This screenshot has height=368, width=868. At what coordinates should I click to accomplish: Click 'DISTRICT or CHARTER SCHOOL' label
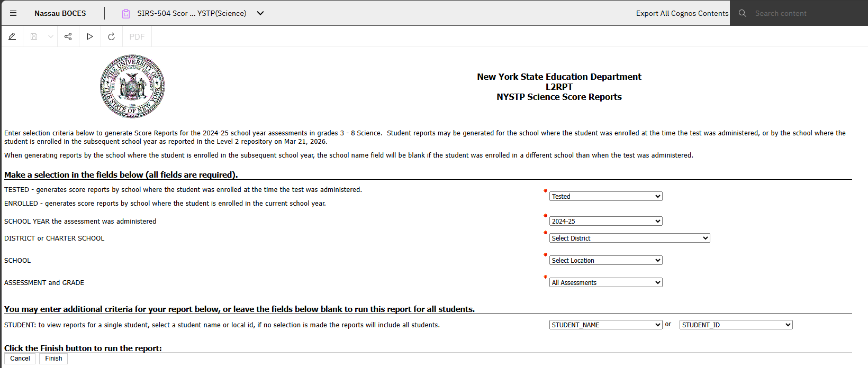click(x=55, y=238)
